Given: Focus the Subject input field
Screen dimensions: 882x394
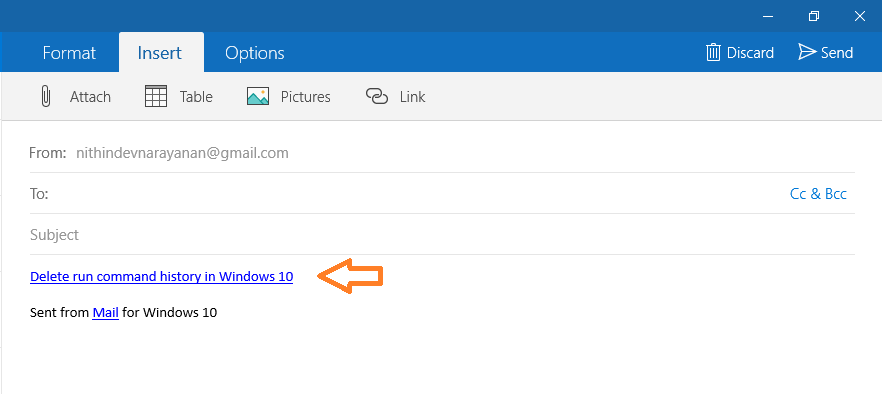Looking at the screenshot, I should point(442,234).
